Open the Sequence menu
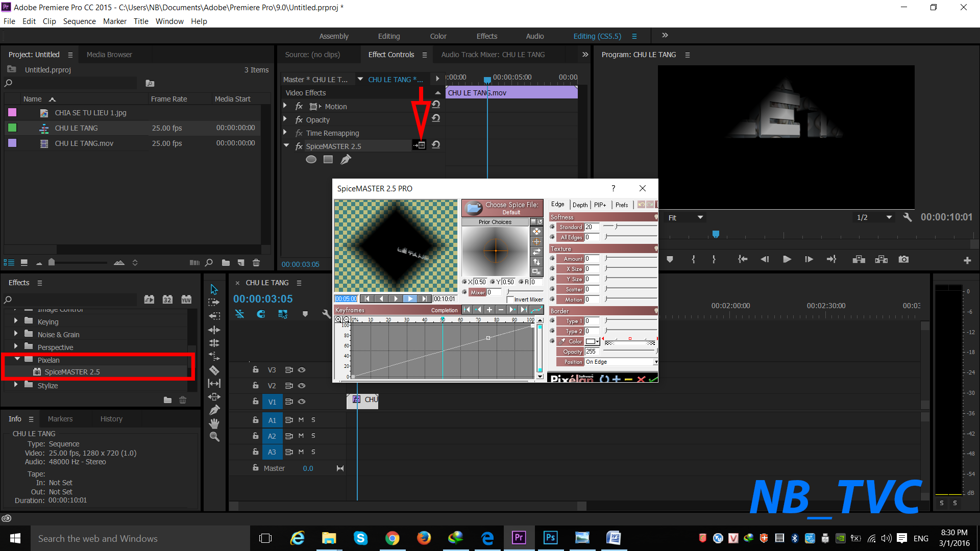The height and width of the screenshot is (551, 980). pos(79,21)
